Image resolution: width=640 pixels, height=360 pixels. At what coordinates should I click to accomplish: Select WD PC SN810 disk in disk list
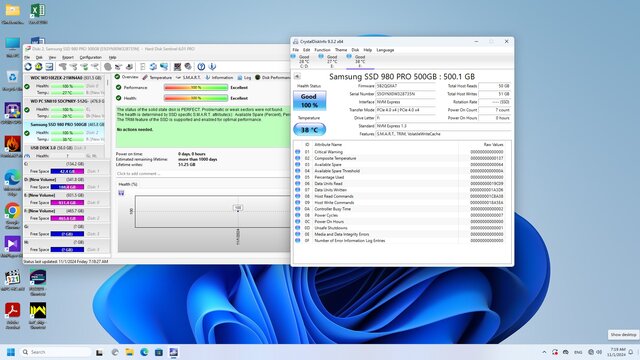tap(64, 109)
